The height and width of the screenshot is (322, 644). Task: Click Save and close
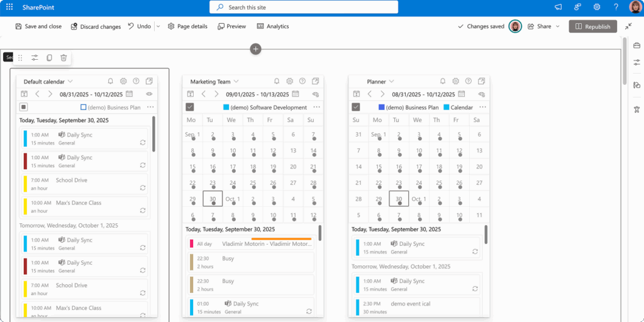[x=38, y=26]
